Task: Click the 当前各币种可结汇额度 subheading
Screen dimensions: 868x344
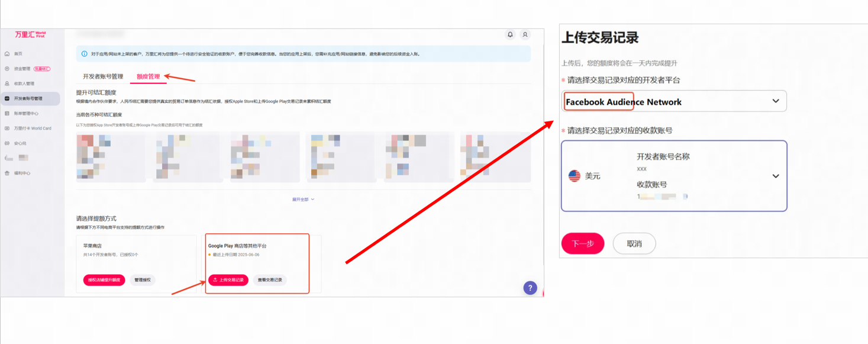Action: click(x=99, y=115)
